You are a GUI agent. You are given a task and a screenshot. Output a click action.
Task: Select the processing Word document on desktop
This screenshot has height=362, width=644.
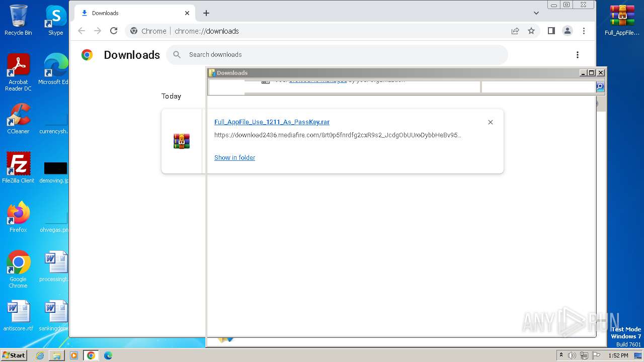click(55, 266)
